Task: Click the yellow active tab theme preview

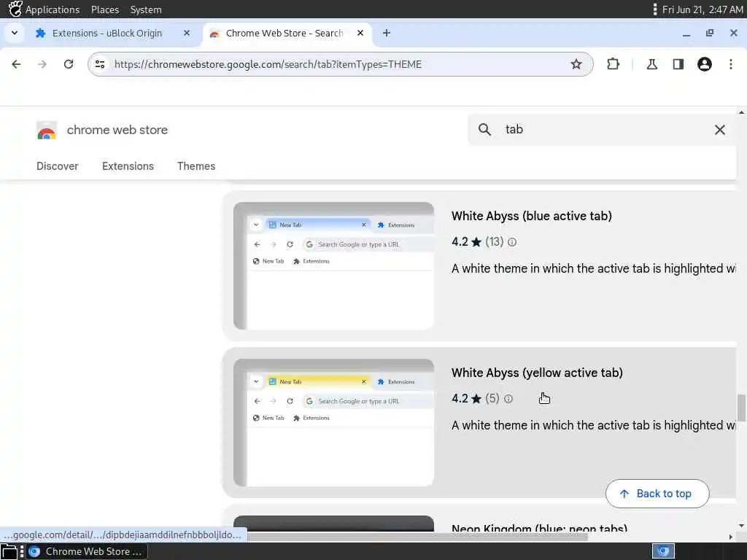Action: click(333, 422)
